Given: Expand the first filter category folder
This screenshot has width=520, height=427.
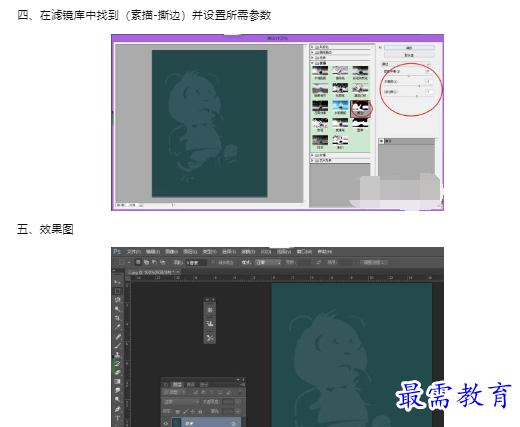Looking at the screenshot, I should 312,47.
